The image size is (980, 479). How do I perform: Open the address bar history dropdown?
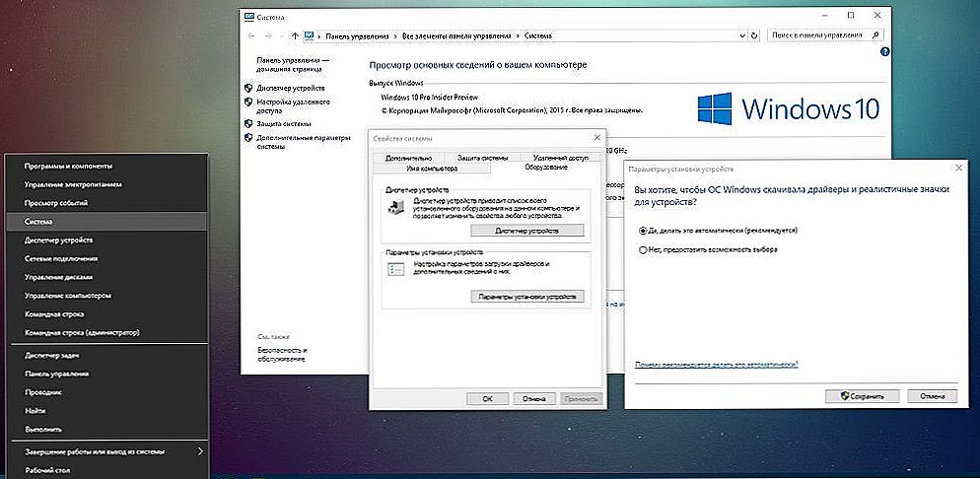(x=743, y=36)
